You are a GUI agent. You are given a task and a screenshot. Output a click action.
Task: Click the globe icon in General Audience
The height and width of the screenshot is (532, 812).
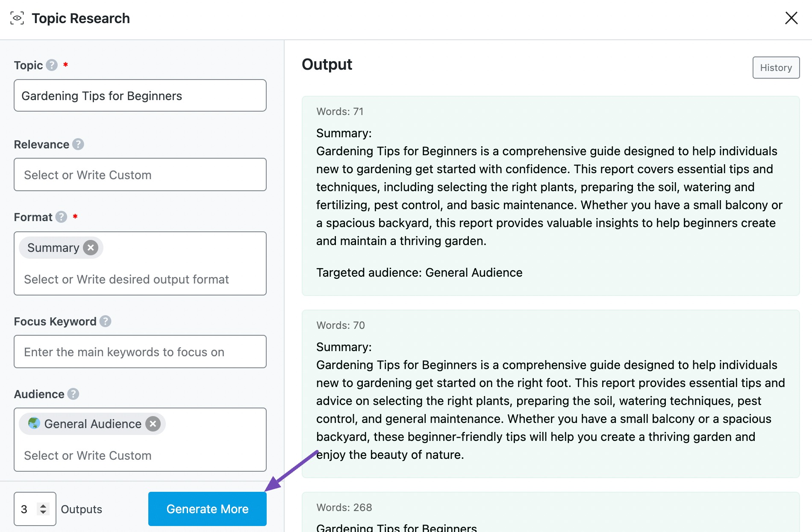click(x=34, y=423)
